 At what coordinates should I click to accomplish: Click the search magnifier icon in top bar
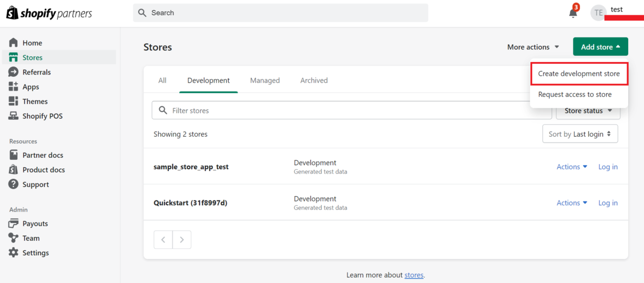(x=142, y=13)
